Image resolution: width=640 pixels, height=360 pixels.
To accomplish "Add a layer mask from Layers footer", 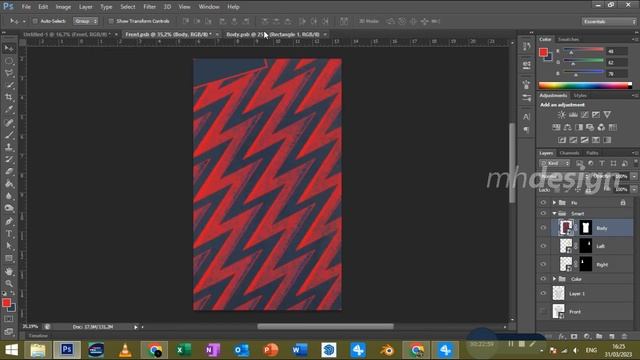I will point(574,336).
